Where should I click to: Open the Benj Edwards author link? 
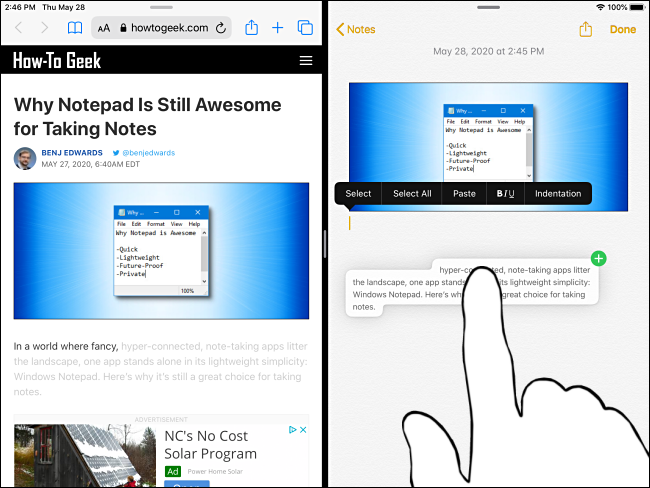point(72,153)
